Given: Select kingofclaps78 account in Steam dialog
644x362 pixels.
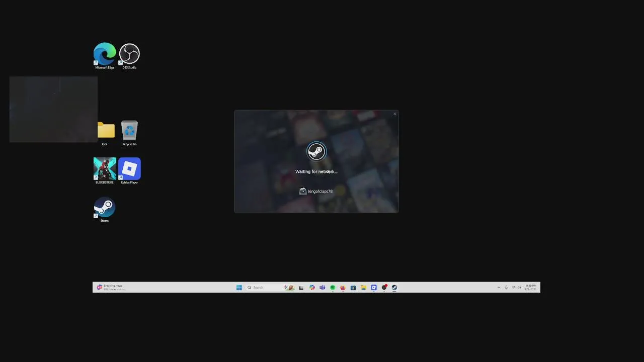Looking at the screenshot, I should (316, 191).
